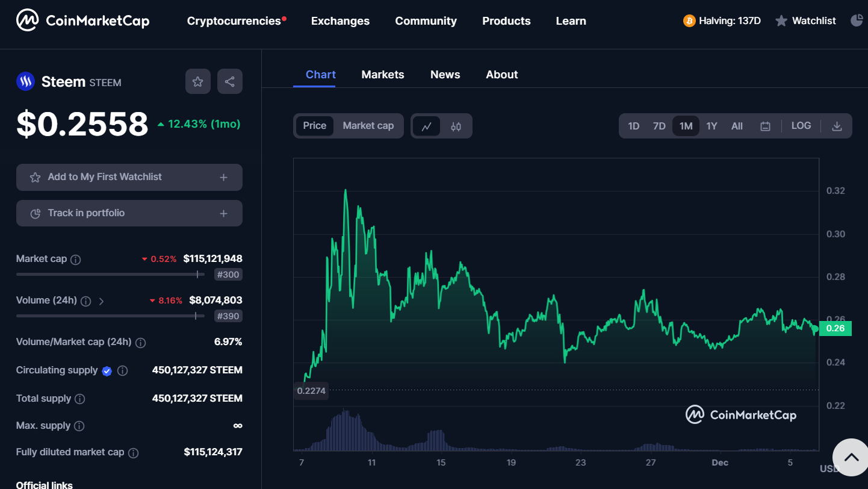
Task: Click the 0.26 current price tag on chart
Action: (835, 328)
